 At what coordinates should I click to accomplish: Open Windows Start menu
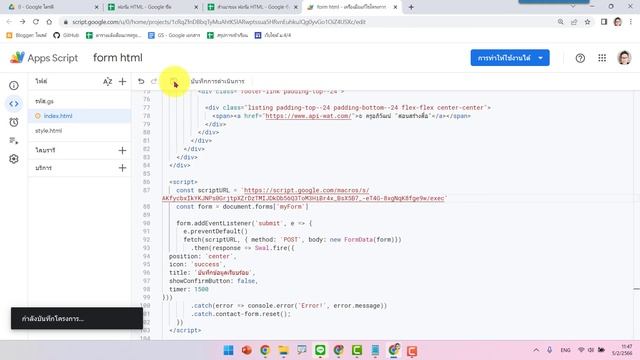pos(229,350)
